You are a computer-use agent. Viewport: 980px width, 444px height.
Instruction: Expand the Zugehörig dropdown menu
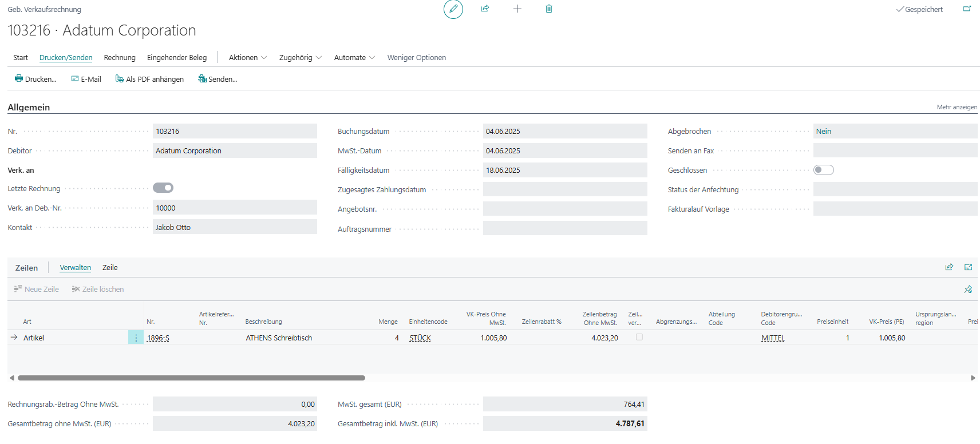coord(300,58)
